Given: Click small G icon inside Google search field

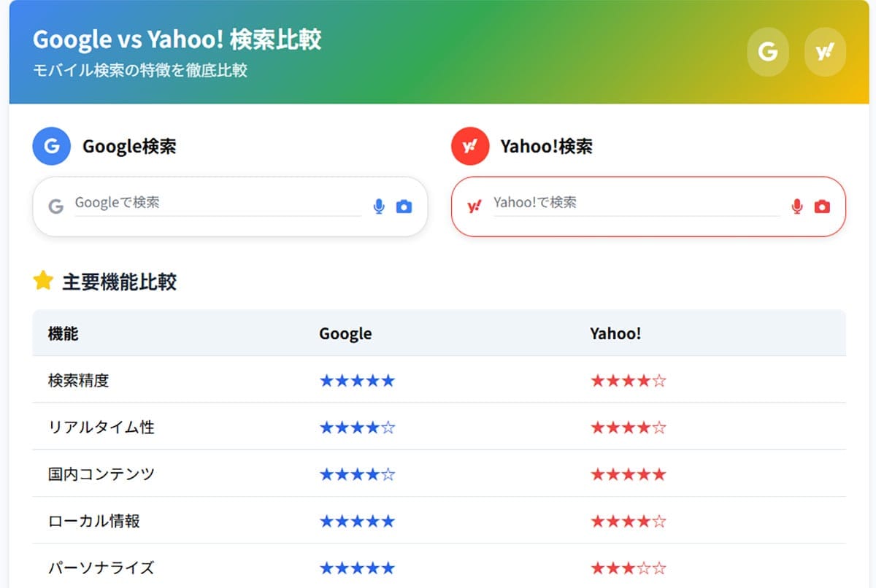Looking at the screenshot, I should coord(56,206).
